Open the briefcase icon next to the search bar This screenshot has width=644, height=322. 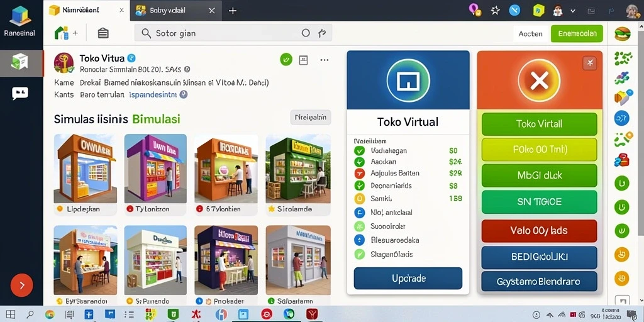pyautogui.click(x=103, y=33)
